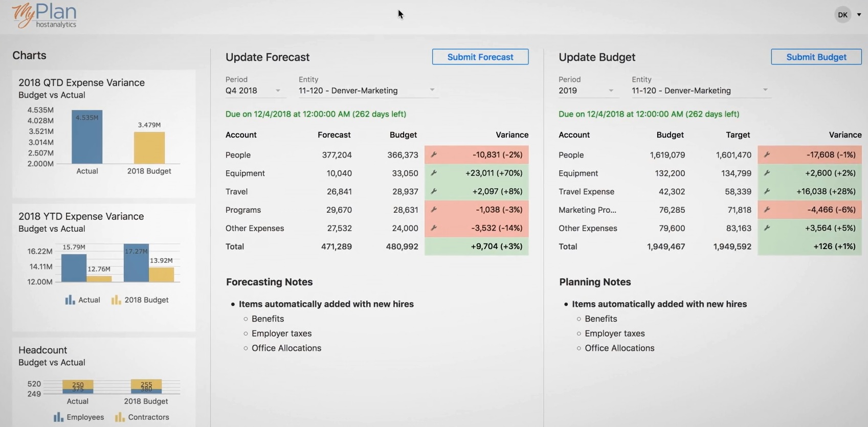Click wrench icon in budget Travel Expense row
The width and height of the screenshot is (868, 427).
767,191
